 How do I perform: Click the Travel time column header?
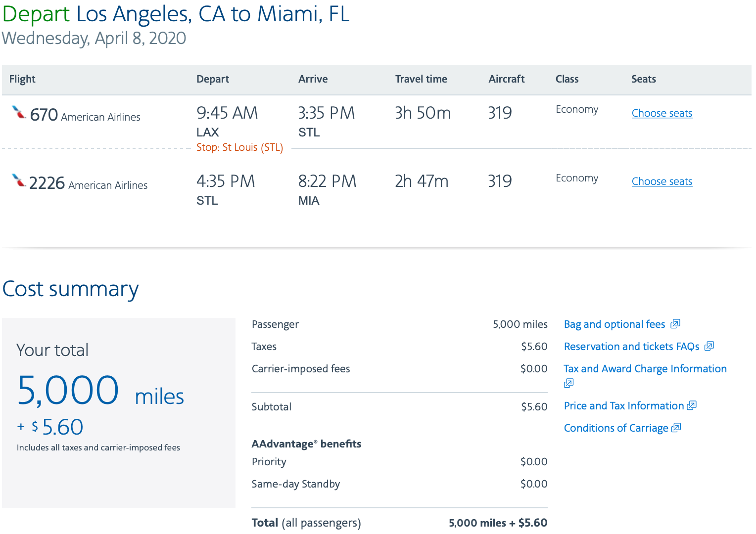(421, 79)
